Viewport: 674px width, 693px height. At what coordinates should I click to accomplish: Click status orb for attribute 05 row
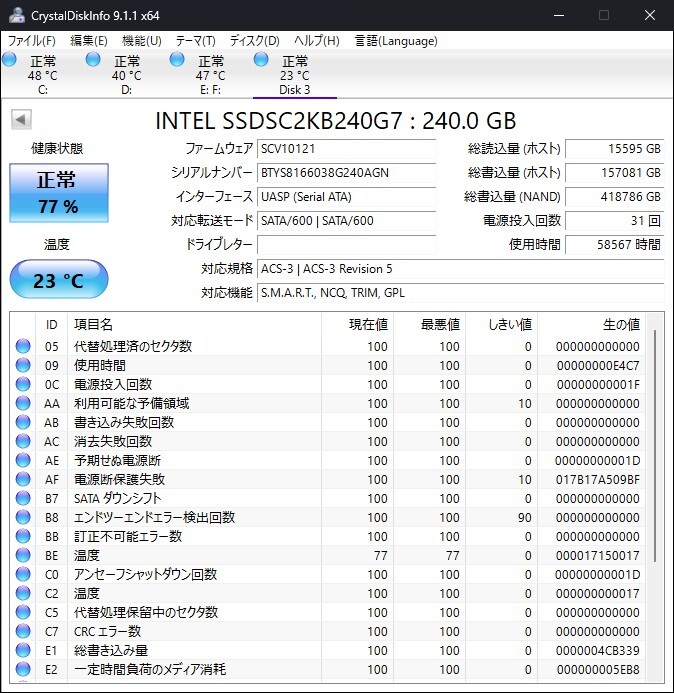pyautogui.click(x=23, y=347)
